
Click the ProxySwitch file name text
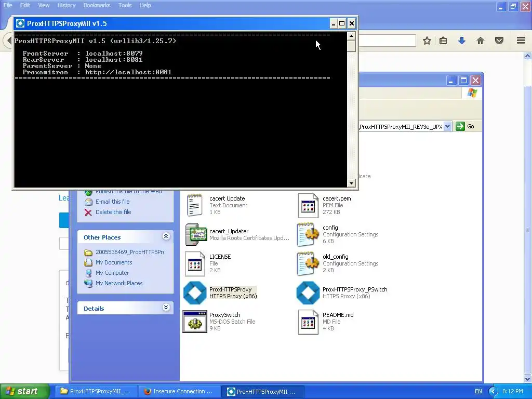coord(224,315)
